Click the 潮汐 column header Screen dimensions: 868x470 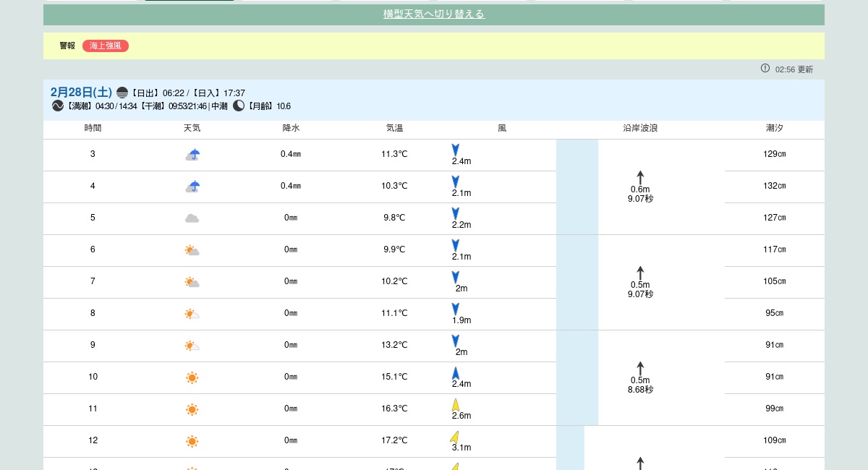[775, 128]
